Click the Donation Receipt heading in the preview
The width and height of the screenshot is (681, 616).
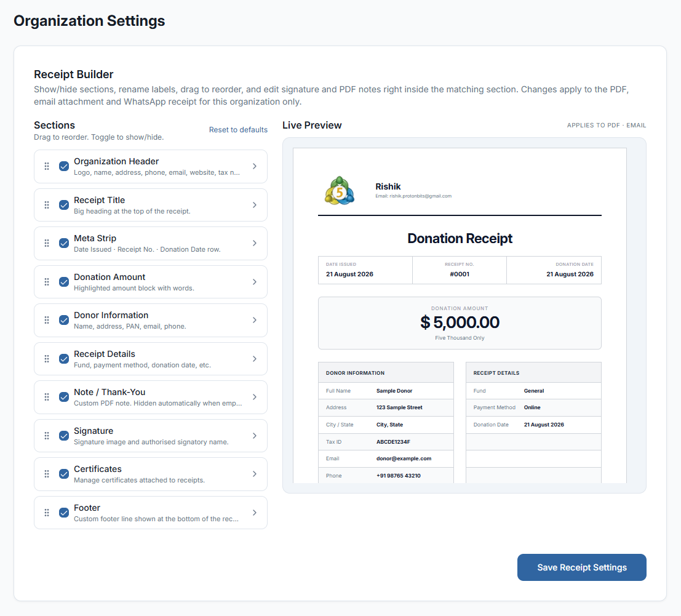click(x=460, y=239)
